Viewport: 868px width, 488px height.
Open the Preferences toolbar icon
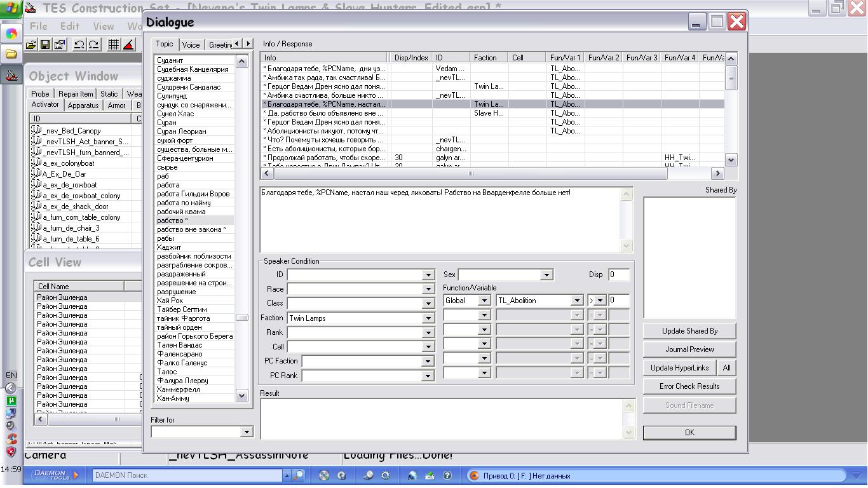tap(60, 44)
